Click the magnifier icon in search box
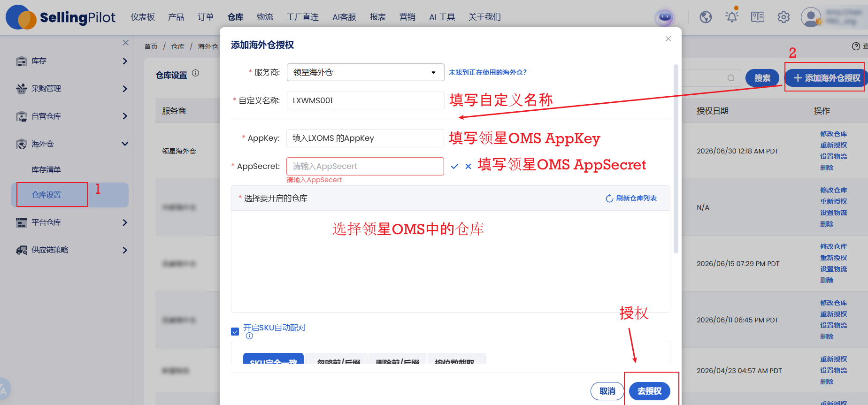 click(x=731, y=78)
